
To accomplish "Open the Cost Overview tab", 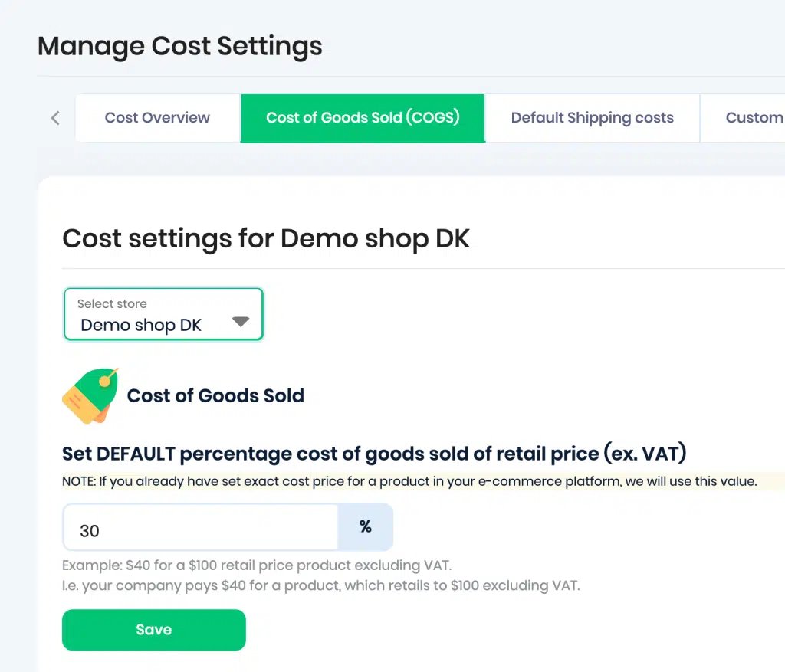I will pos(157,118).
